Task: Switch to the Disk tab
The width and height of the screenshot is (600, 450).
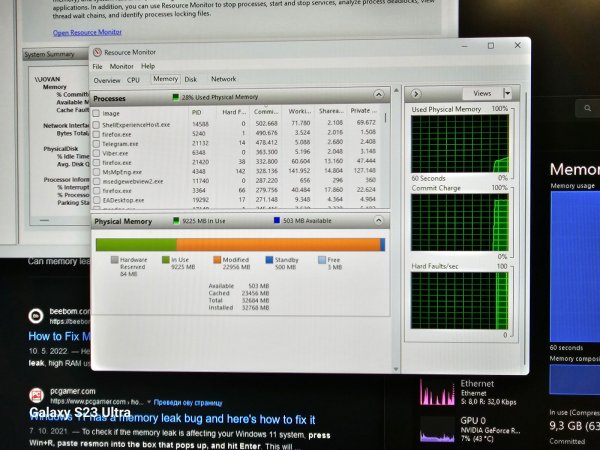Action: pos(191,79)
